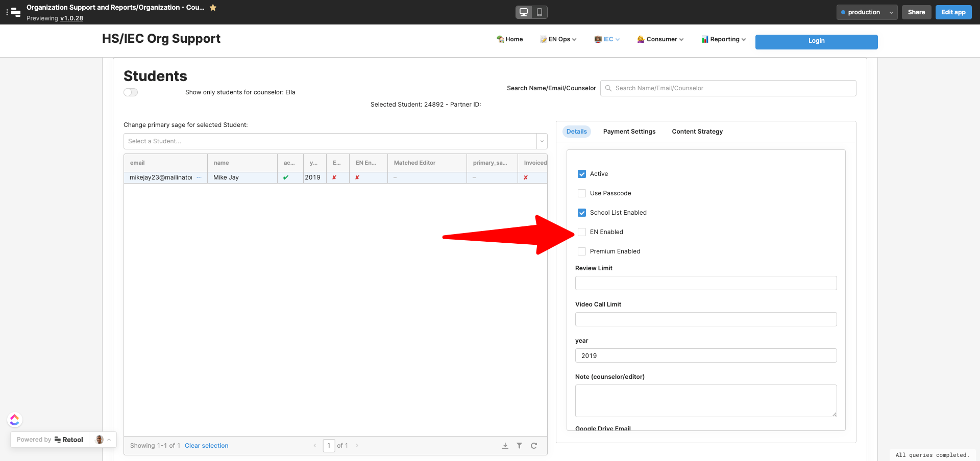This screenshot has height=461, width=980.
Task: Refresh the students table
Action: tap(534, 446)
